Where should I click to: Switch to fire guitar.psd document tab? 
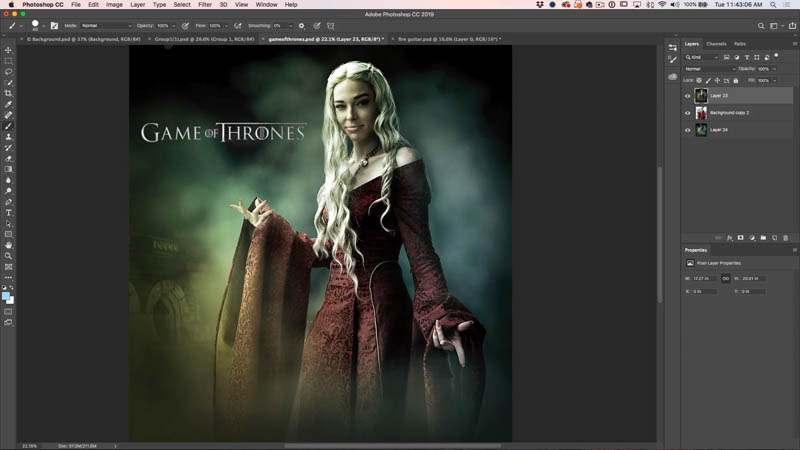click(x=449, y=39)
